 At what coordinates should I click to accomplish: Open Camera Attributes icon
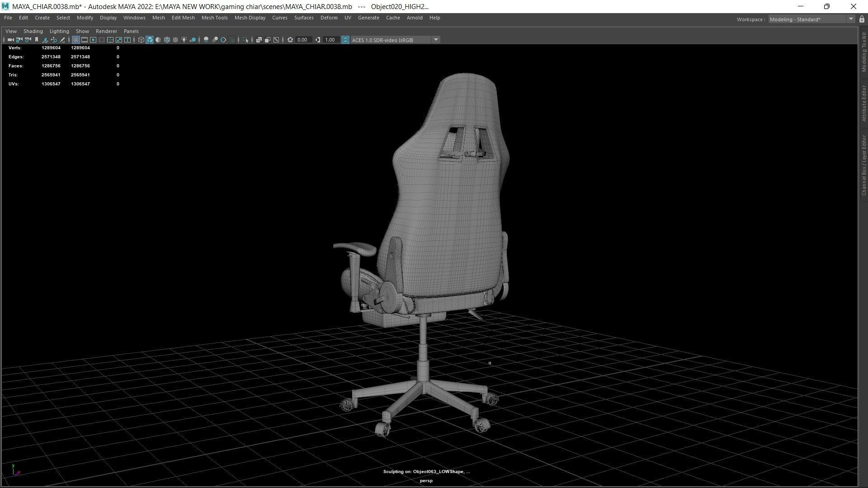click(x=28, y=40)
